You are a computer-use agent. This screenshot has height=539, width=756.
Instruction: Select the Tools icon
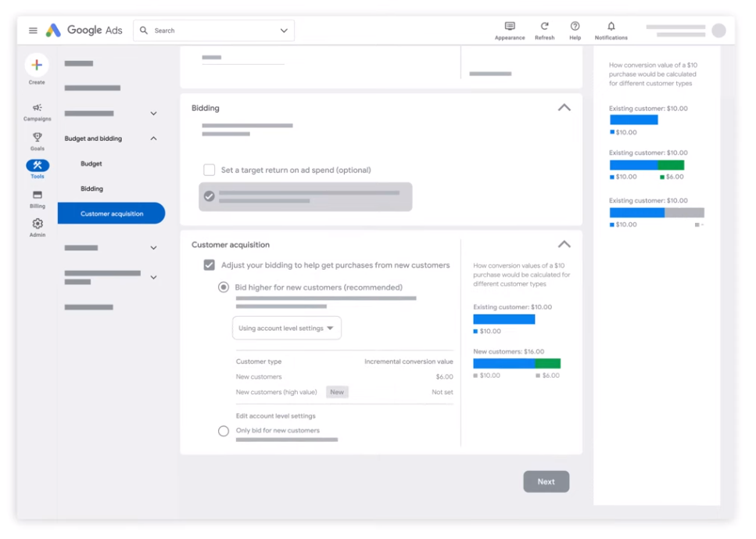pyautogui.click(x=37, y=166)
